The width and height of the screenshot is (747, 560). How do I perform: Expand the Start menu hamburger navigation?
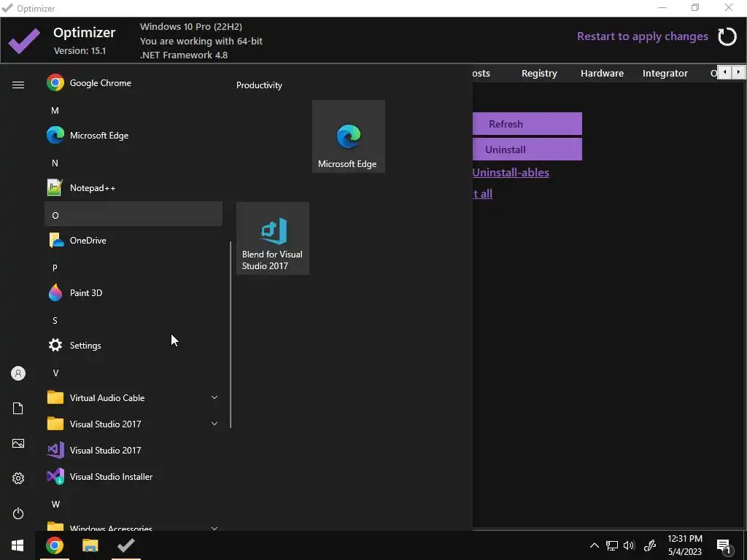[18, 85]
